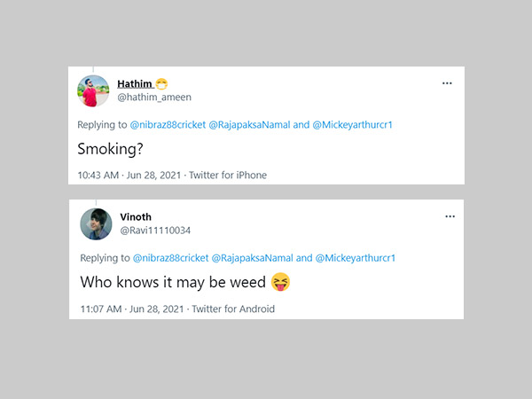Click @Mickeyarthurcr1 mention in Vinoth's reply
Viewport: 532px width, 399px height.
(355, 258)
